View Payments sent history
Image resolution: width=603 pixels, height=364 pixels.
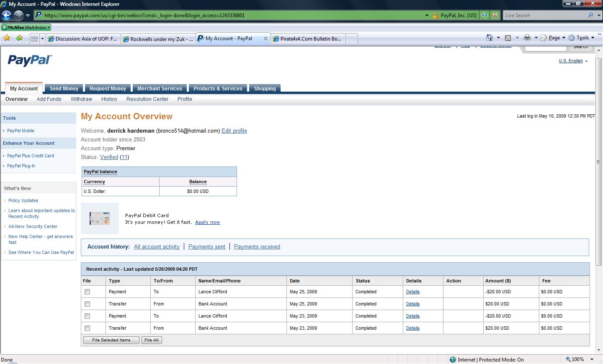[x=207, y=247]
